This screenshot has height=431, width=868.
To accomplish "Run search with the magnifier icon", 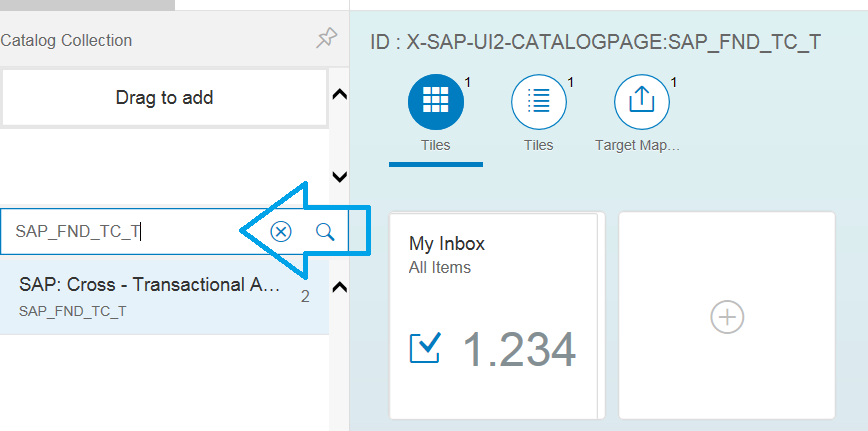I will [326, 232].
